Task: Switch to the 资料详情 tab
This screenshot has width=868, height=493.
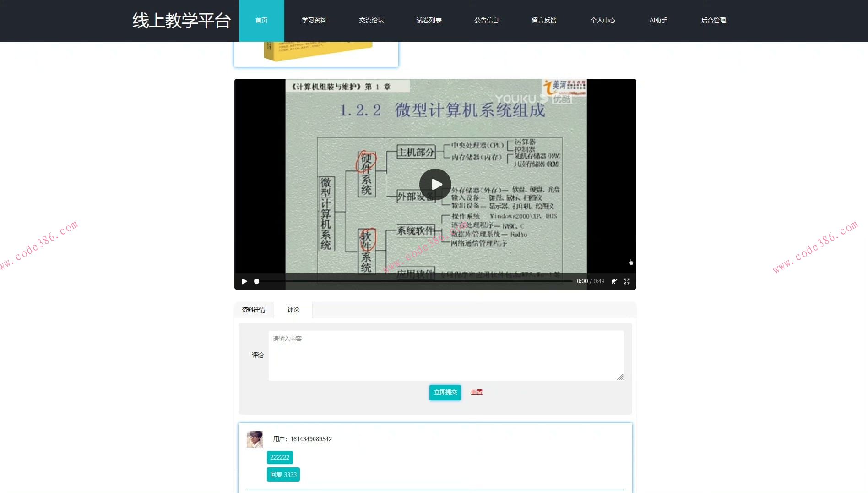Action: point(254,310)
